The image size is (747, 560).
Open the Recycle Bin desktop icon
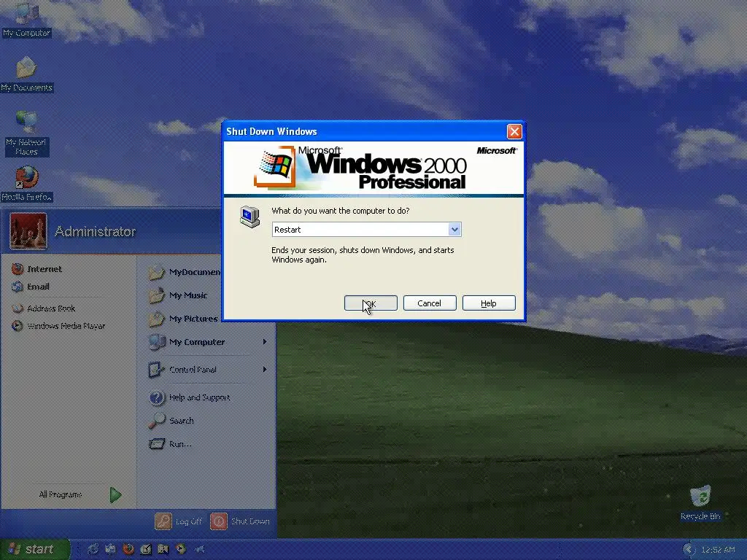click(x=700, y=503)
